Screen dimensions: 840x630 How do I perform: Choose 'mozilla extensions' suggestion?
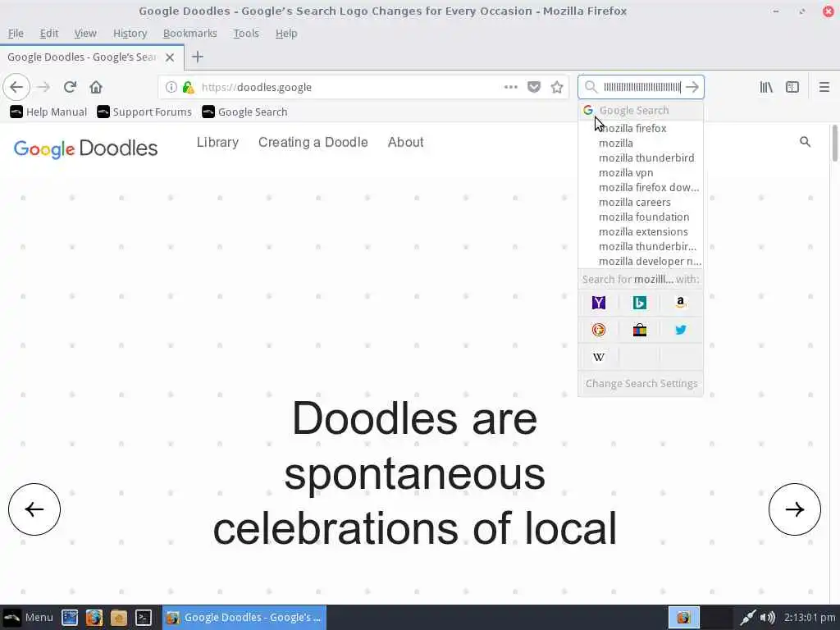pyautogui.click(x=641, y=231)
